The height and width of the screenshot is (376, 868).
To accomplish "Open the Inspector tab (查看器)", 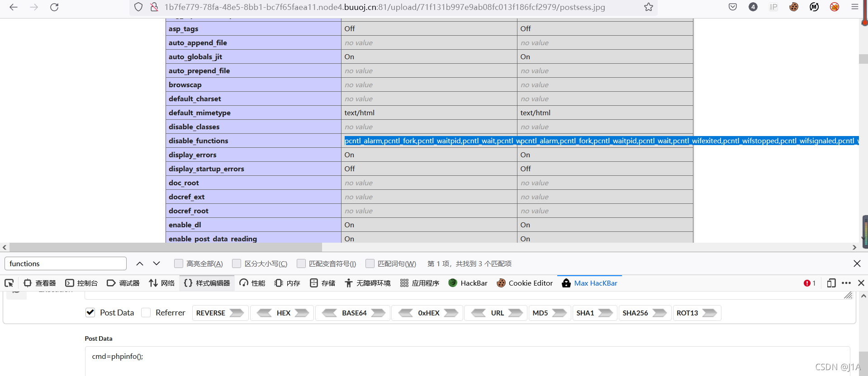I will (40, 283).
